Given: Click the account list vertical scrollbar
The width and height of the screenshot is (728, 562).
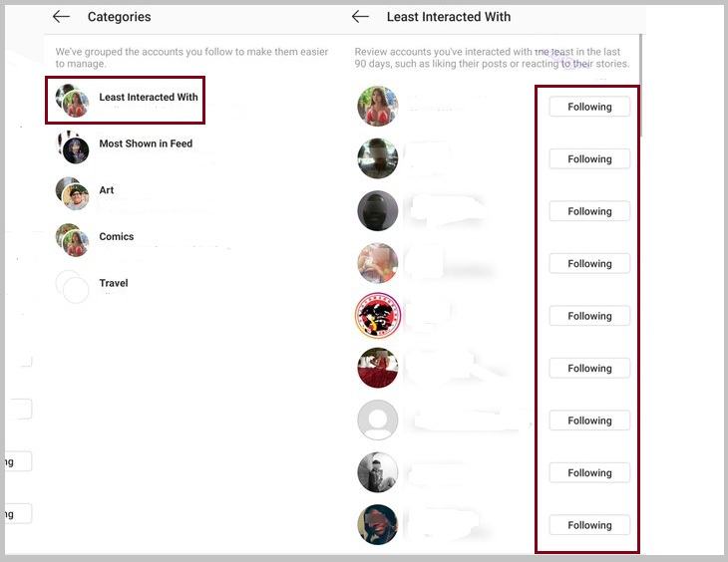Looking at the screenshot, I should tap(641, 86).
